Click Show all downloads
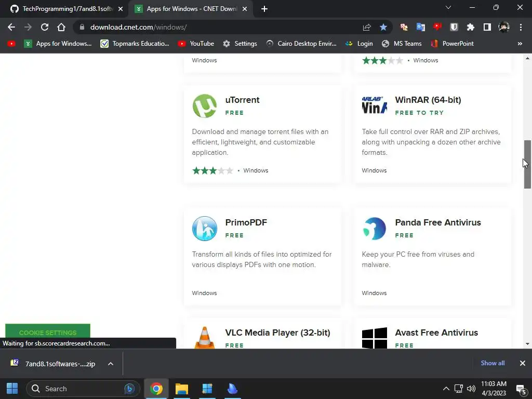532x399 pixels. (493, 363)
